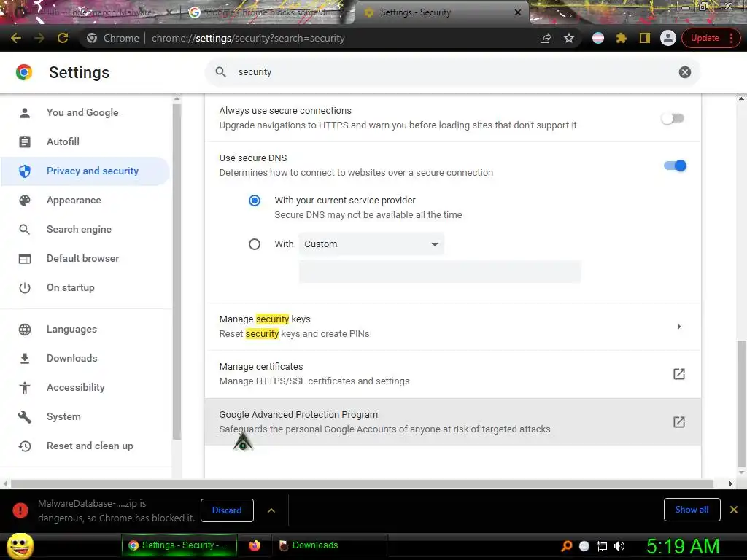Open Advanced Protection Program external link icon
The height and width of the screenshot is (560, 747).
tap(679, 422)
